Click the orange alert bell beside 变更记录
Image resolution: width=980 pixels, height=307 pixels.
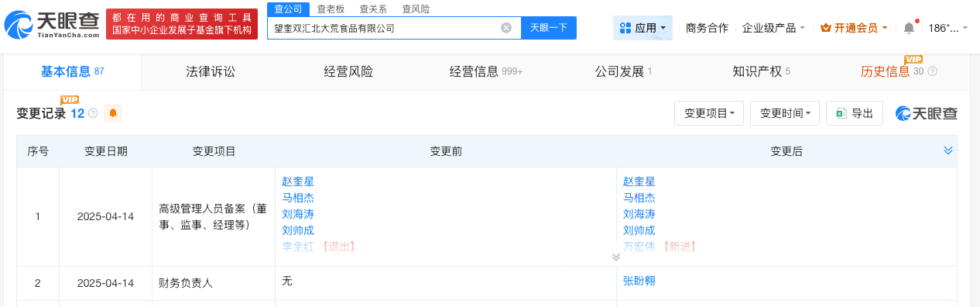[113, 113]
